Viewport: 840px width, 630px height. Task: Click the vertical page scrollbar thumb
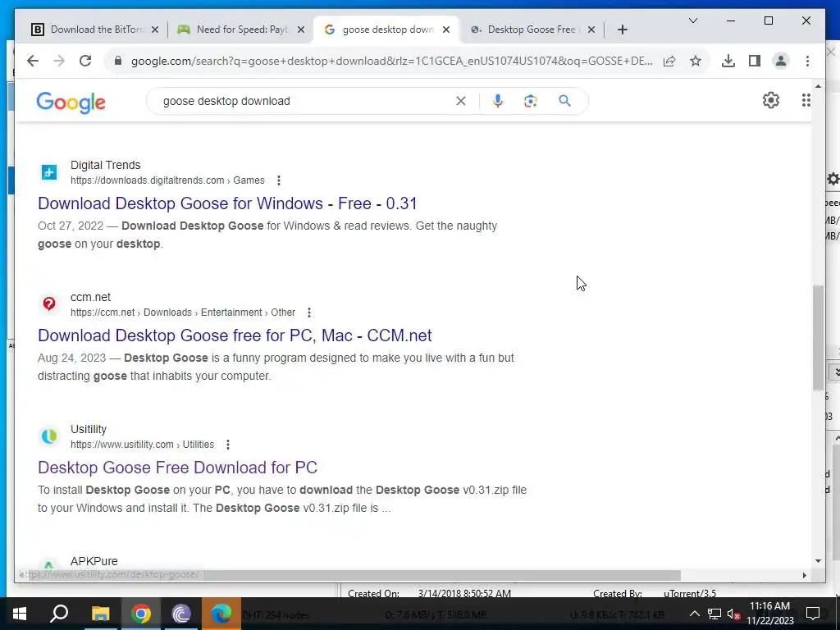click(x=818, y=338)
